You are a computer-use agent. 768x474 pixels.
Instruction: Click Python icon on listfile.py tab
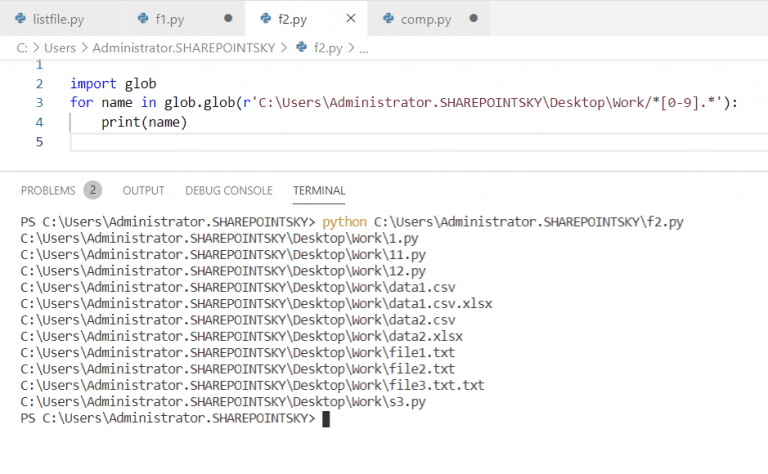20,18
